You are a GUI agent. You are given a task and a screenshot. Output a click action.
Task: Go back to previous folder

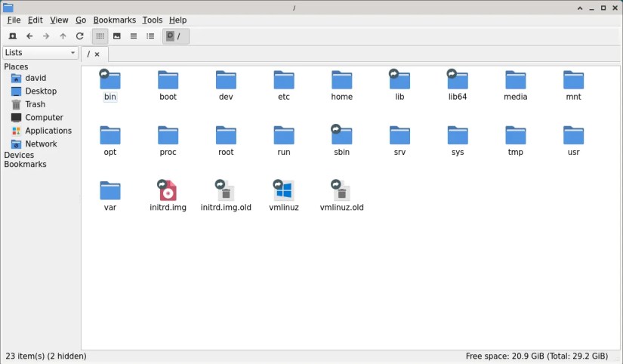[29, 36]
